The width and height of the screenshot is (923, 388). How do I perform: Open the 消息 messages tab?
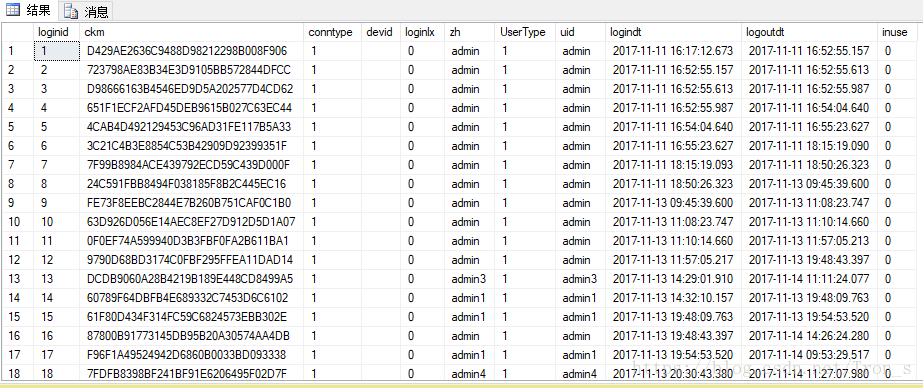tap(87, 11)
